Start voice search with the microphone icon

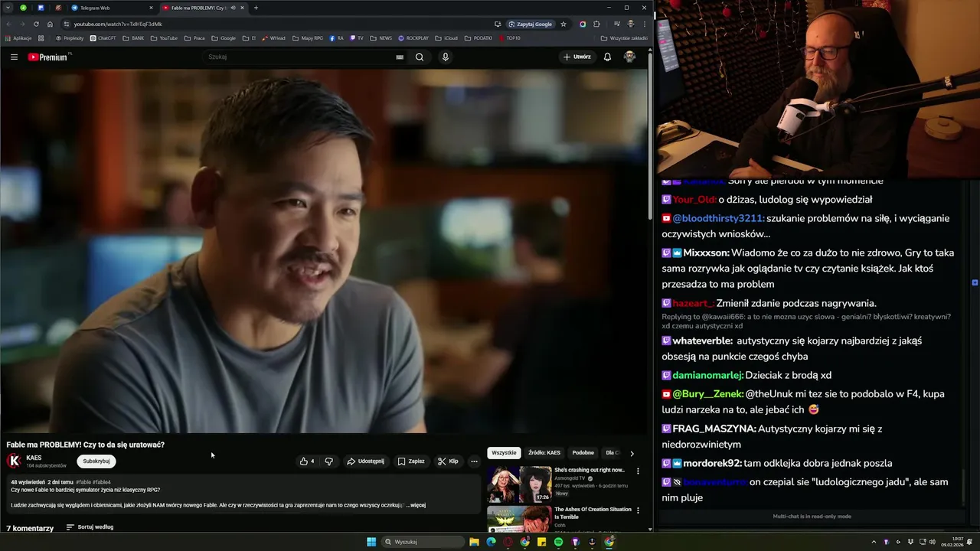[446, 57]
